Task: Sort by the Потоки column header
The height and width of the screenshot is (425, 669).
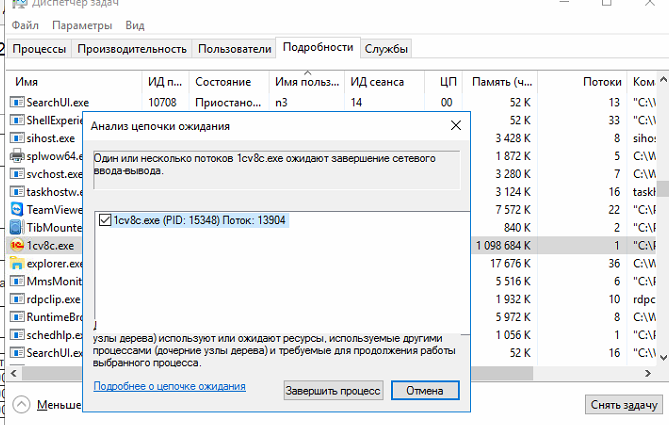Action: (x=582, y=82)
